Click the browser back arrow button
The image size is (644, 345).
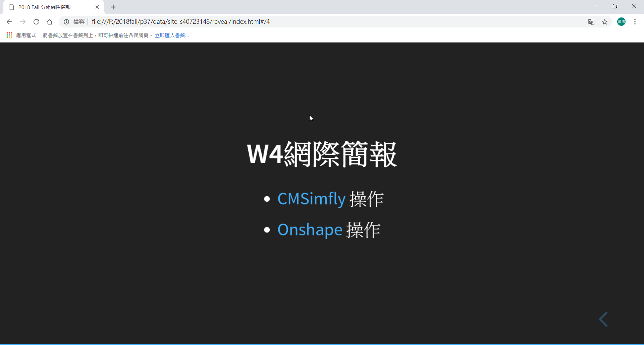click(x=9, y=22)
